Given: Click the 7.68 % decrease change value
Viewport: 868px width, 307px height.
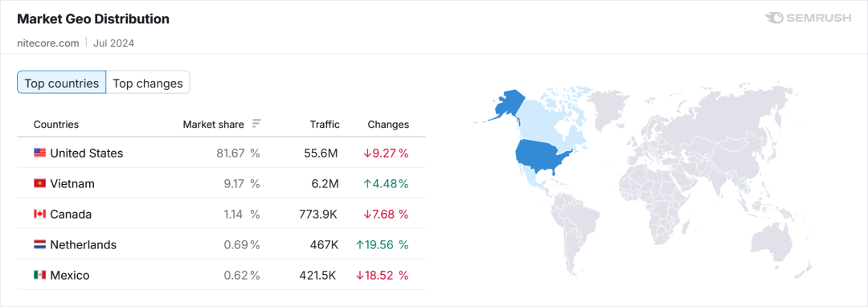Looking at the screenshot, I should click(x=386, y=214).
